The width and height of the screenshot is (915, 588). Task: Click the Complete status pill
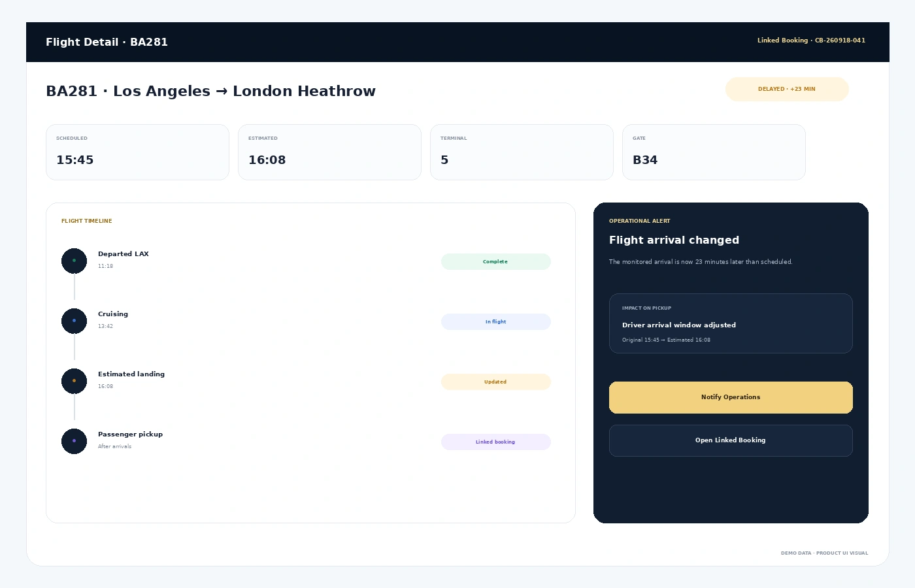496,261
